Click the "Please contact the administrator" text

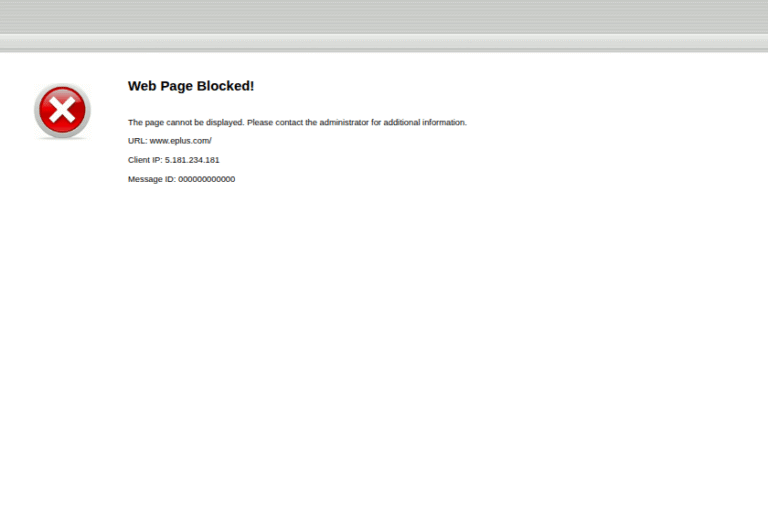point(307,123)
